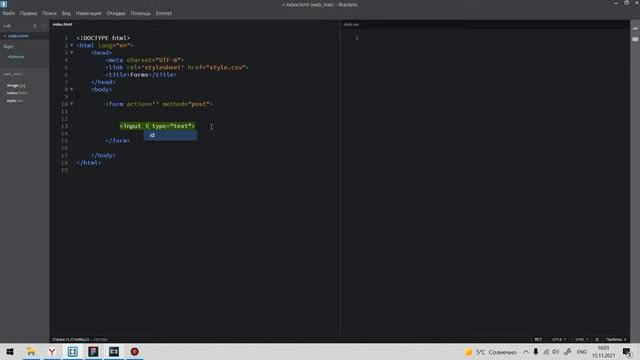Open the Помощь menu
The width and height of the screenshot is (640, 360).
point(140,13)
